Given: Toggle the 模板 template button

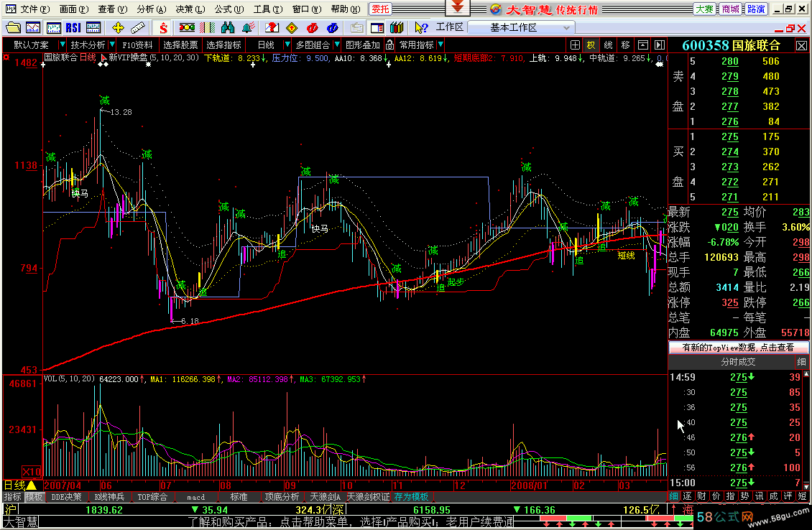Looking at the screenshot, I should click(x=34, y=497).
